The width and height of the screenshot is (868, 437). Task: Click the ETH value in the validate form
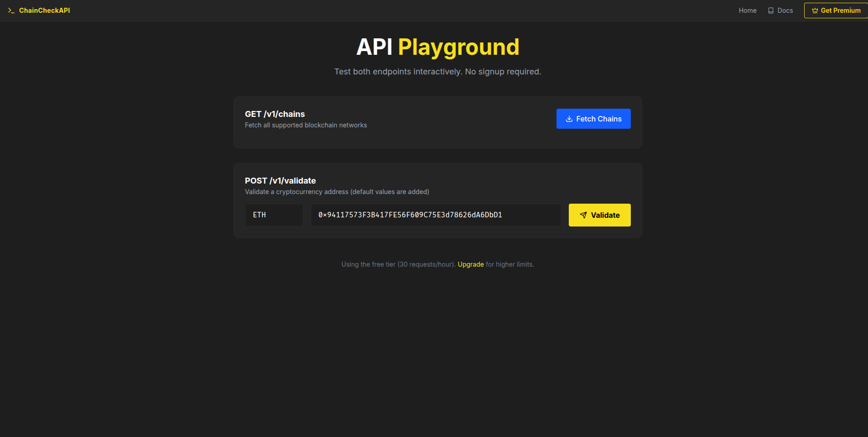click(259, 215)
